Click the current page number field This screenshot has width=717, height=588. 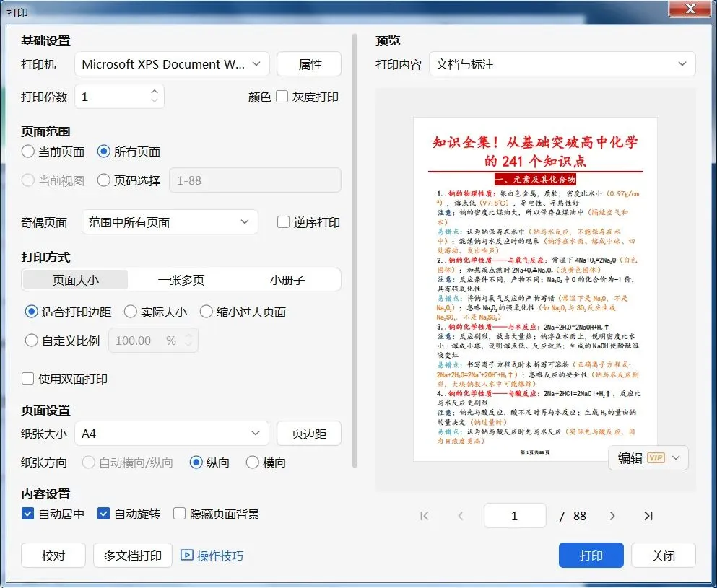[x=515, y=516]
